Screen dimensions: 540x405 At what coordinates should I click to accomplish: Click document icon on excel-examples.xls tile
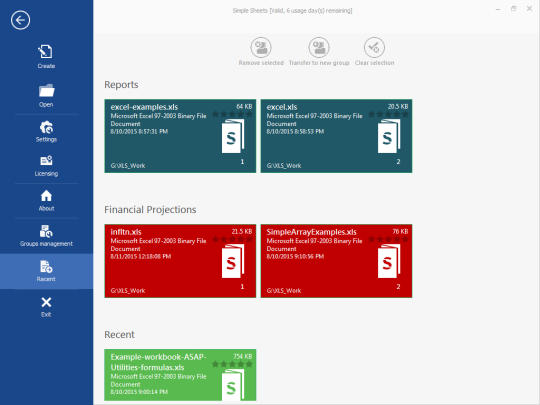[233, 136]
